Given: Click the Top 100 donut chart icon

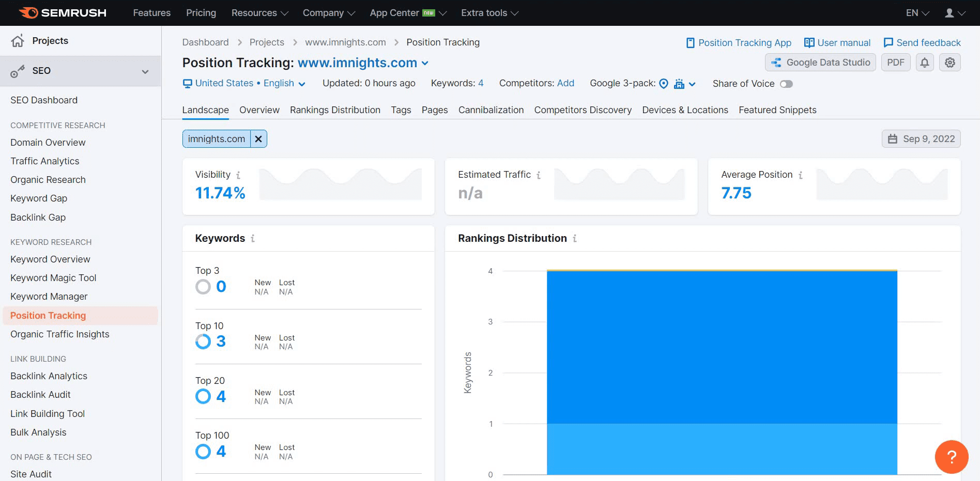Looking at the screenshot, I should click(203, 452).
